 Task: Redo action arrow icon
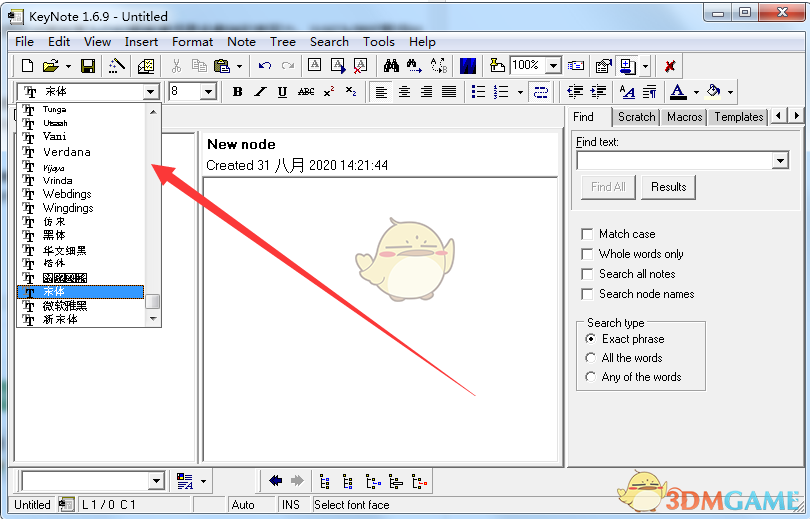pos(288,66)
